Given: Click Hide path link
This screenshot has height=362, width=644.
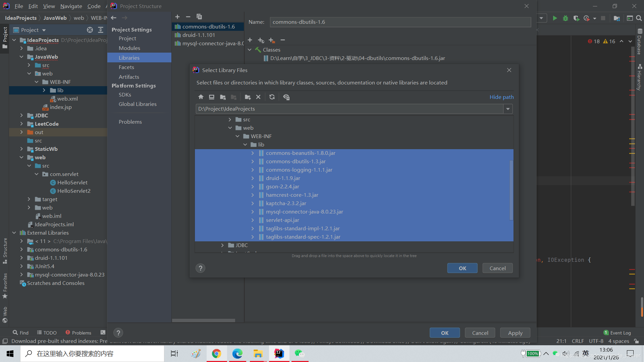Looking at the screenshot, I should (501, 97).
